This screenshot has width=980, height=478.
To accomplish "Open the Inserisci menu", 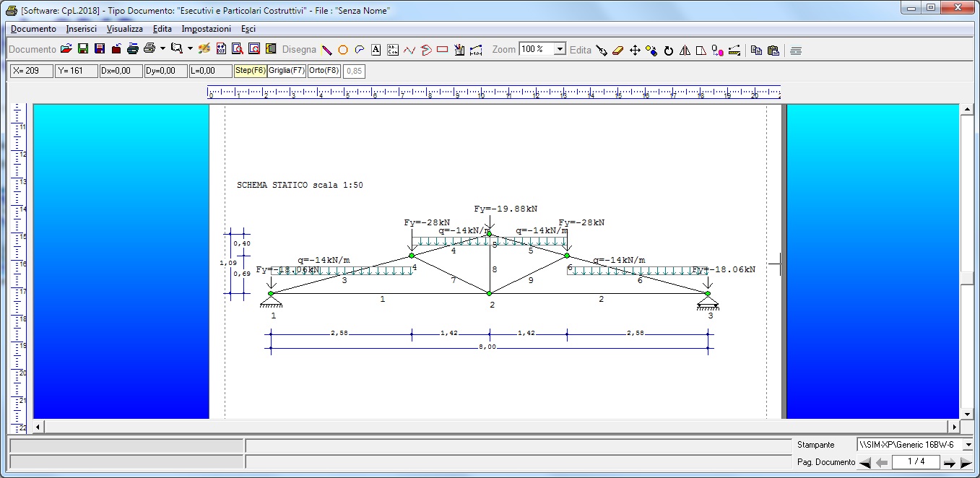I will 81,29.
